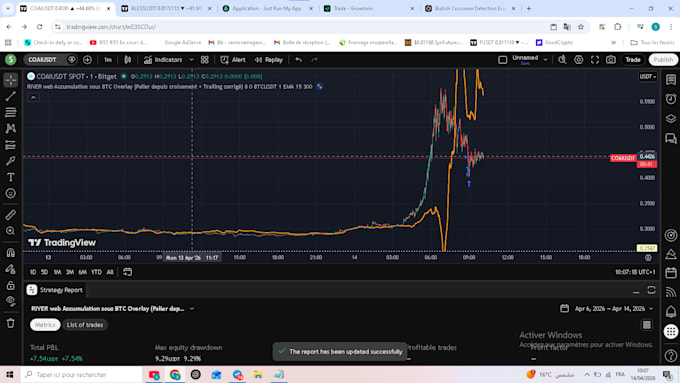This screenshot has width=680, height=383.
Task: Open the price scale settings gear
Action: coord(648,258)
